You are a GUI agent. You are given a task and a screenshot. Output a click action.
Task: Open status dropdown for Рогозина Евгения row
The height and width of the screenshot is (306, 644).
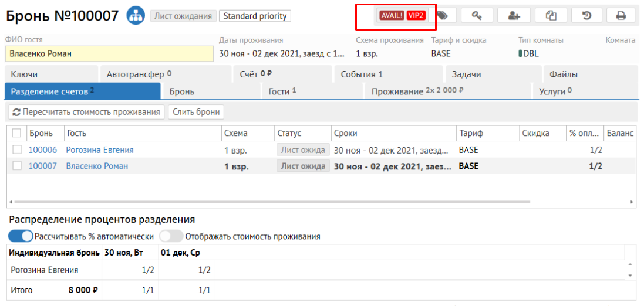pyautogui.click(x=303, y=150)
